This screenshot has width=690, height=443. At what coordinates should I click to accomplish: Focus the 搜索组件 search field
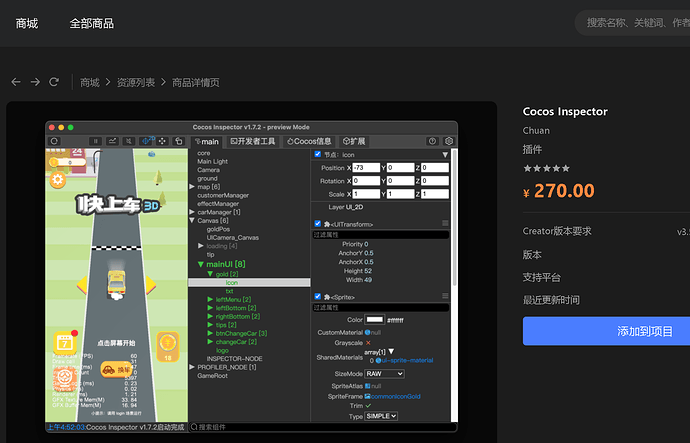323,427
